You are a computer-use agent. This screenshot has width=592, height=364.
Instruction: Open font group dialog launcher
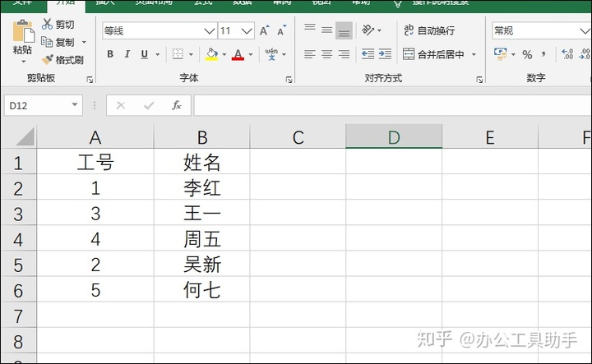pyautogui.click(x=289, y=80)
